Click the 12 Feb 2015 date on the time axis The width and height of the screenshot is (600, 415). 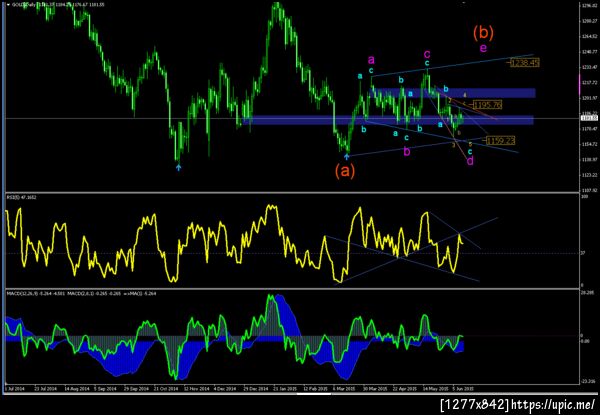[x=315, y=388]
